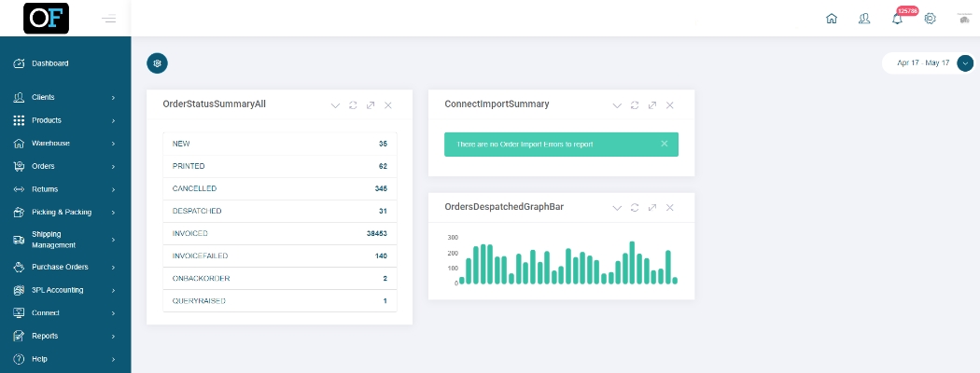Open the date range dropdown arrow

click(x=965, y=63)
